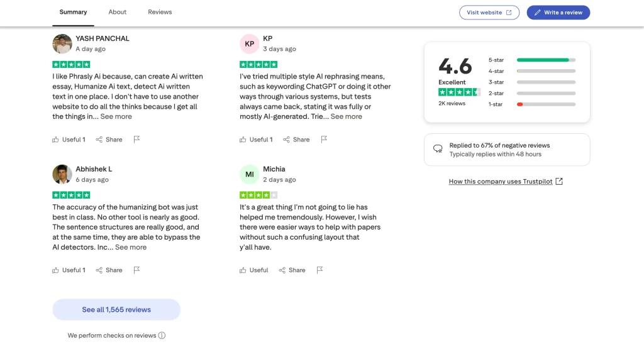Screen dimensions: 644x347
Task: Click the share icon on Abhishek L's review
Action: [99, 270]
